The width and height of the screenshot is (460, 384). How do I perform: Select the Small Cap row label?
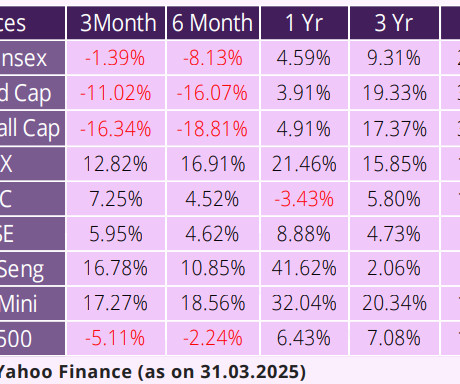[32, 128]
